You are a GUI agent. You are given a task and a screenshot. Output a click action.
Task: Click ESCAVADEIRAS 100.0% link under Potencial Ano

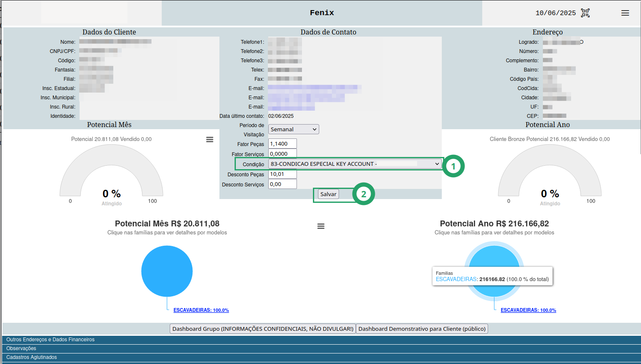[x=528, y=310]
